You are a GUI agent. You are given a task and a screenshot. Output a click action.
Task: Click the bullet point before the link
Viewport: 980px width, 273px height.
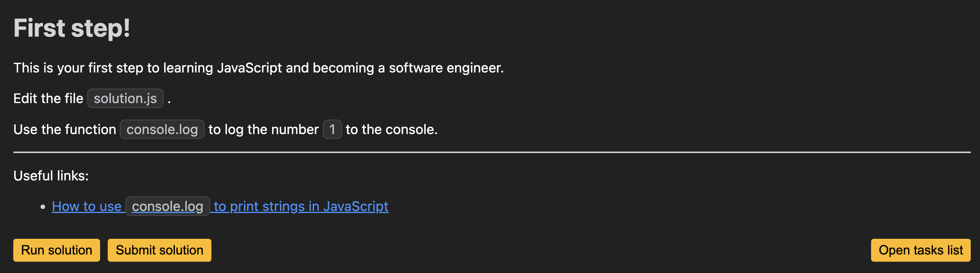[x=43, y=207]
